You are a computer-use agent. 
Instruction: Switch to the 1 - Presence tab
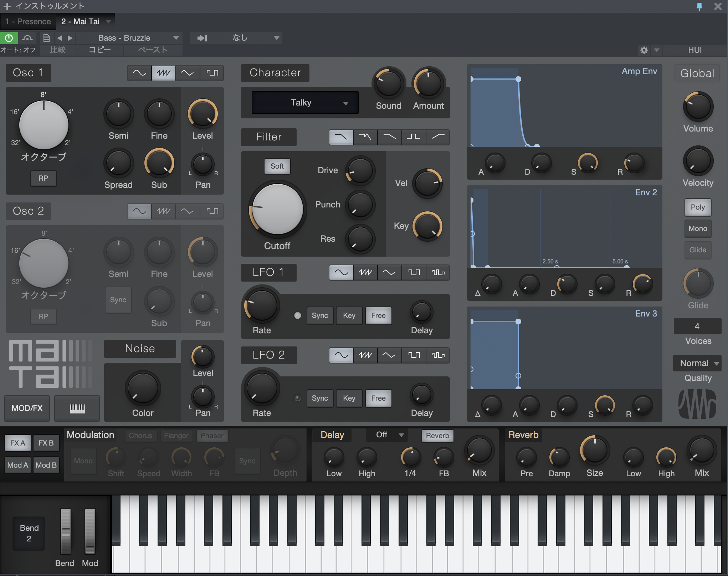[x=28, y=21]
